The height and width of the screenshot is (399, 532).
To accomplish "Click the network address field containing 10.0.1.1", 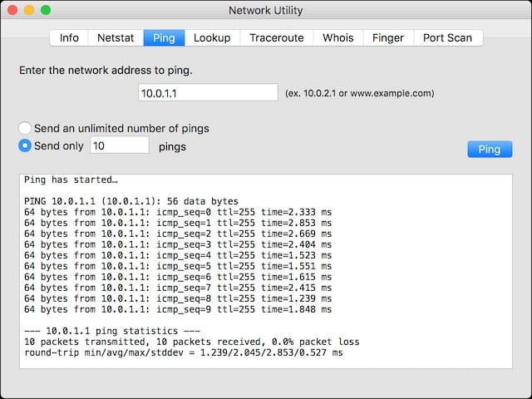I will click(208, 93).
